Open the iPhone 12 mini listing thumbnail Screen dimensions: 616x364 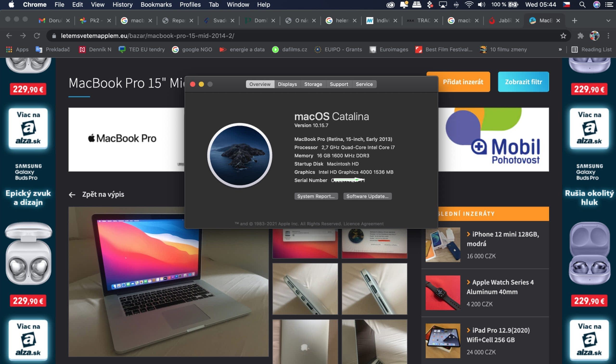pos(443,245)
